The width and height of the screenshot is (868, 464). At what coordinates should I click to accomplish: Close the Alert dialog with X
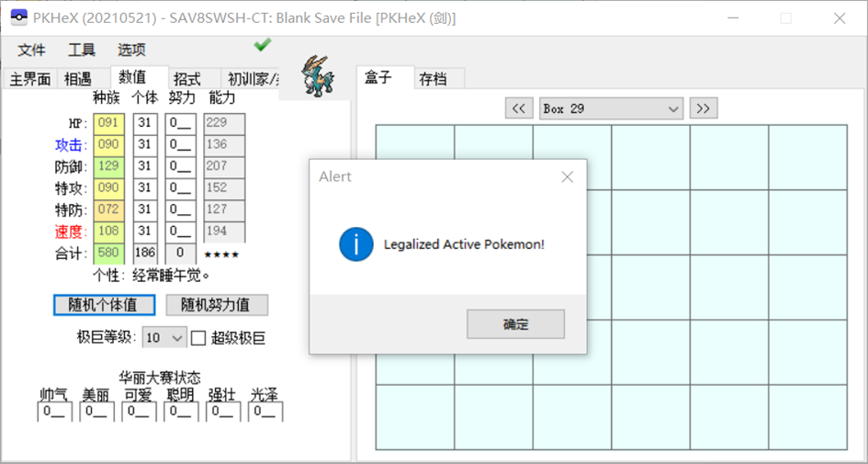(x=568, y=176)
